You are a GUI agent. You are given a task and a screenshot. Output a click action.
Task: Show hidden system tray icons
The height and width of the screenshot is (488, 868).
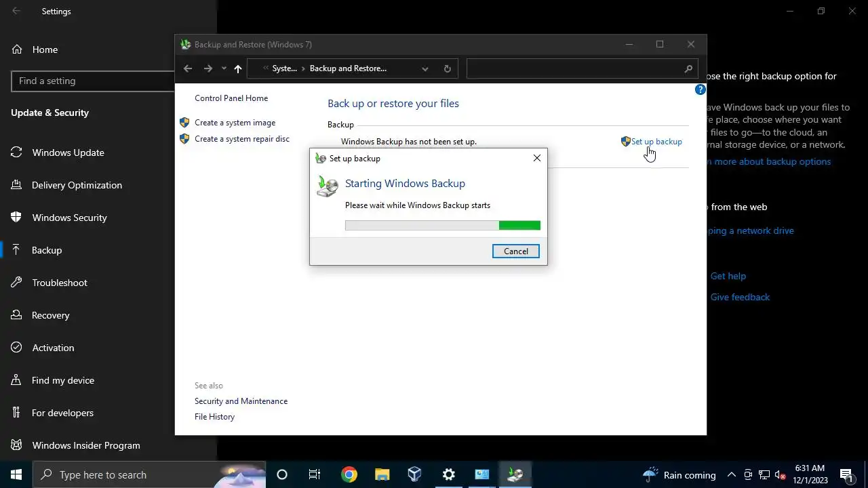[x=731, y=474]
